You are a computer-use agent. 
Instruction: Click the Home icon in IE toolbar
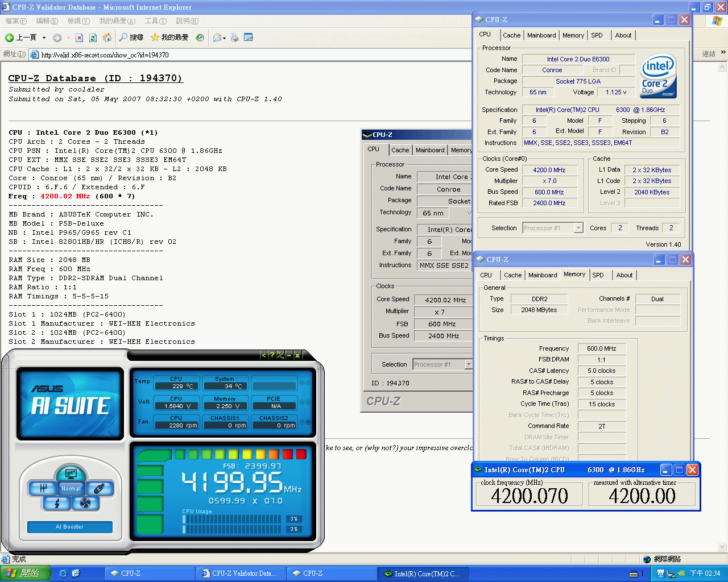coord(107,38)
